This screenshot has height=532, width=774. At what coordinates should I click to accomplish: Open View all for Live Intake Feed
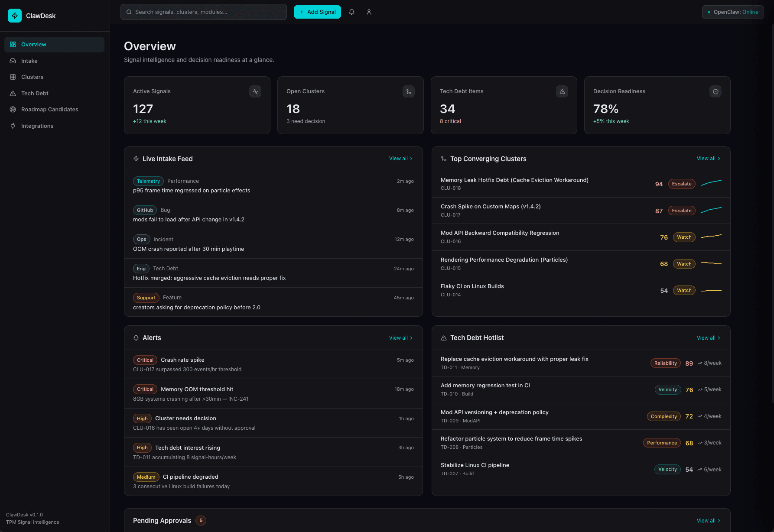click(400, 159)
